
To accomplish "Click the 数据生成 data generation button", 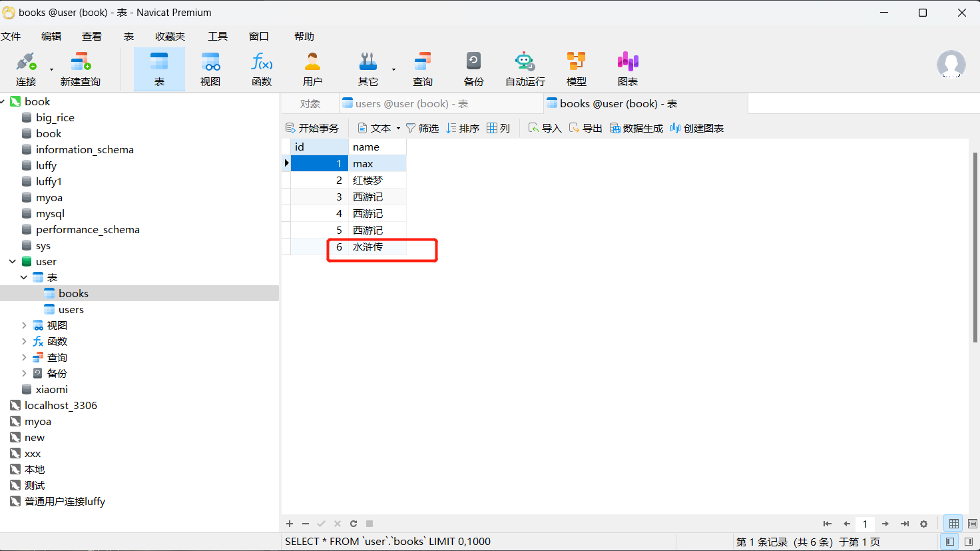I will click(636, 128).
